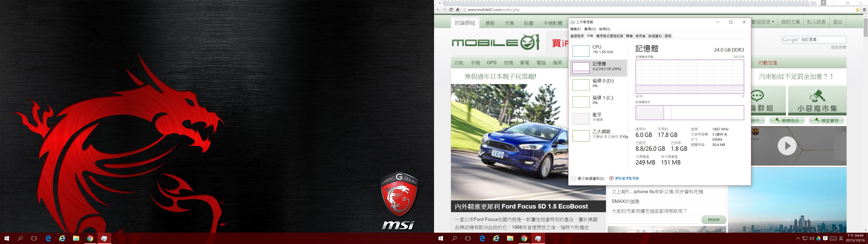Switch to 使用者 tab

coord(640,36)
